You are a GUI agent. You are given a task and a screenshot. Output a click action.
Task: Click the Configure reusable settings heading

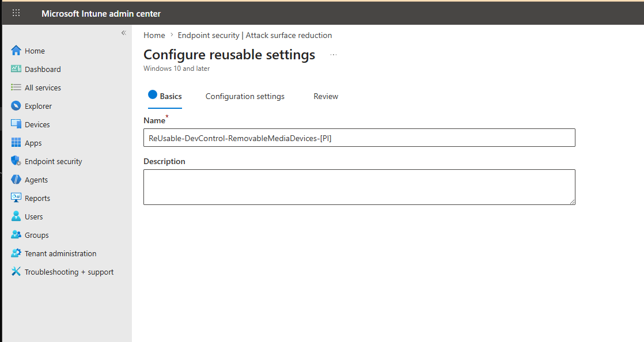pos(229,55)
